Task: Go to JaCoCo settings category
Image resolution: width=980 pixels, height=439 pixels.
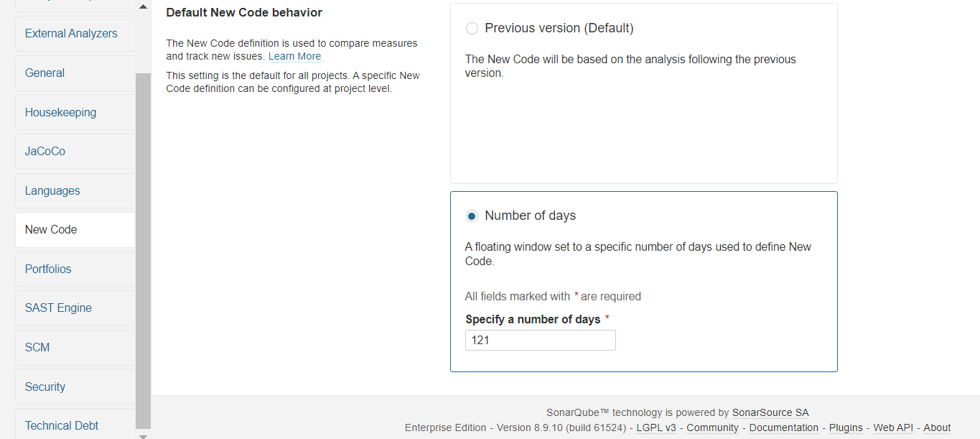Action: (45, 152)
